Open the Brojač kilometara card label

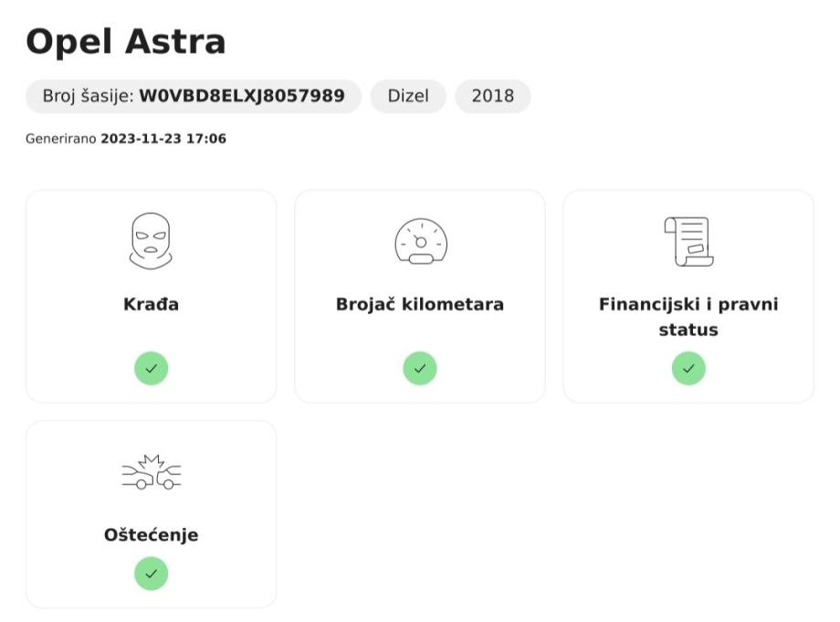point(420,304)
